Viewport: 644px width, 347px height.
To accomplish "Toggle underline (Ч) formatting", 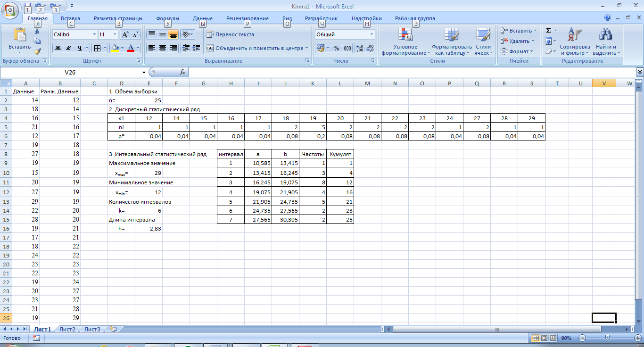I will point(79,48).
